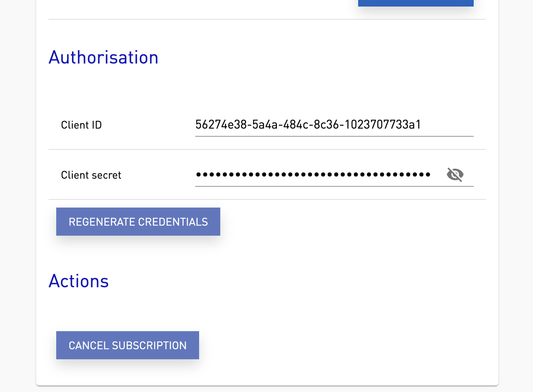Click the underlined Client ID field

308,125
